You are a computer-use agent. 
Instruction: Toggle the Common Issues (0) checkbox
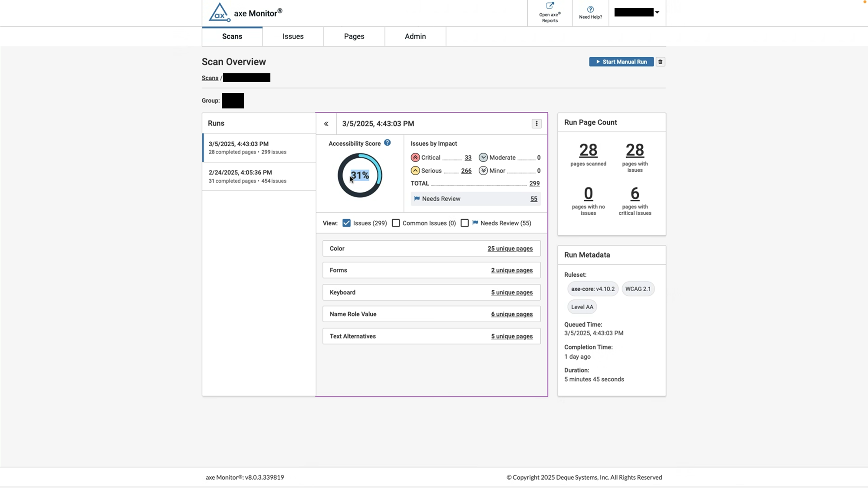pyautogui.click(x=396, y=223)
